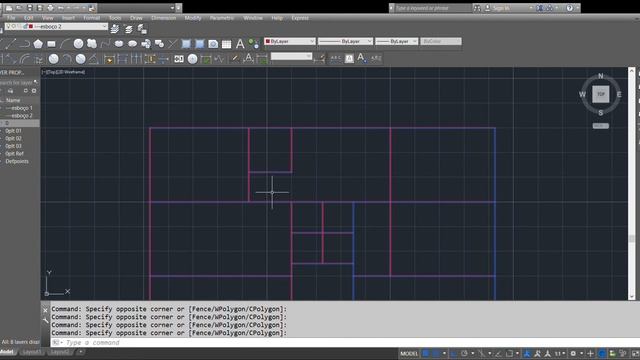Image resolution: width=640 pixels, height=360 pixels.
Task: Select the Hatch tool
Action: [186, 44]
